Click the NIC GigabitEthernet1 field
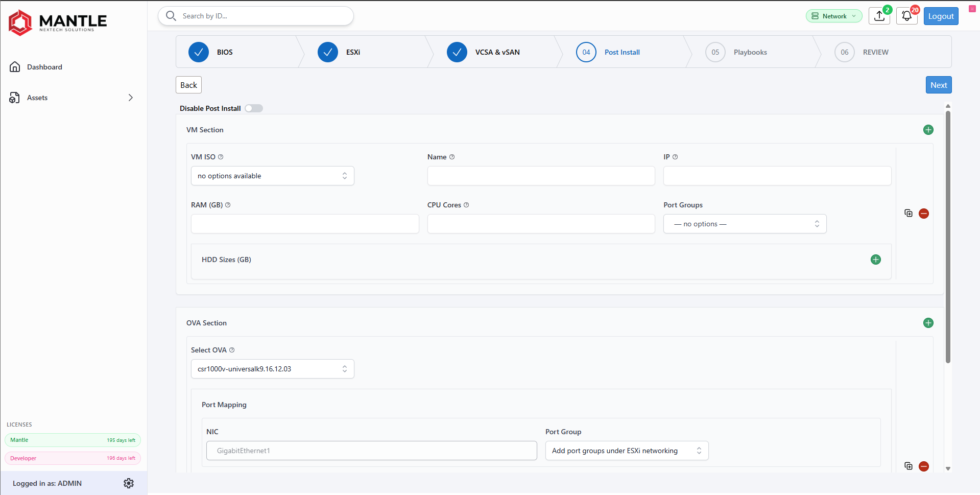This screenshot has width=980, height=495. pyautogui.click(x=372, y=451)
